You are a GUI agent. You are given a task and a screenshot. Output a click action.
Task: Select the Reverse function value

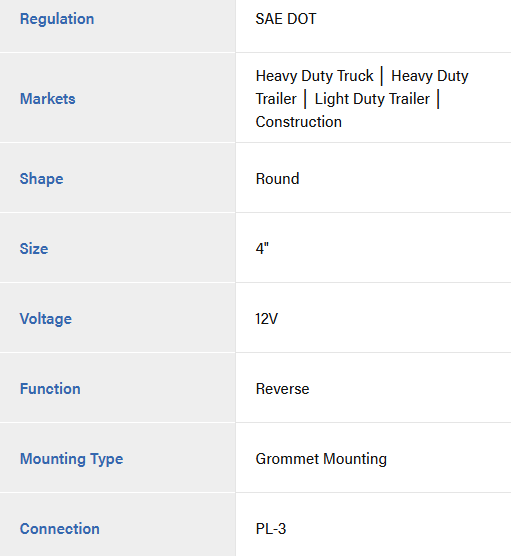[282, 389]
